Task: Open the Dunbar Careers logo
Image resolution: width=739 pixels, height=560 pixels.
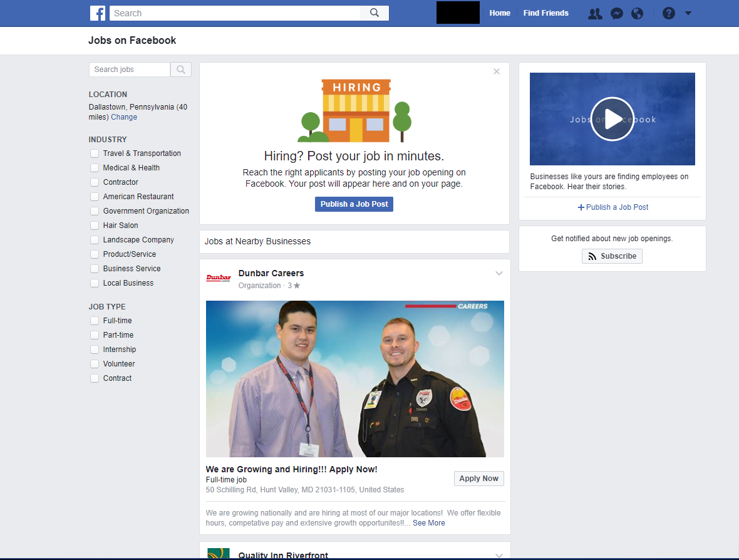Action: click(219, 277)
